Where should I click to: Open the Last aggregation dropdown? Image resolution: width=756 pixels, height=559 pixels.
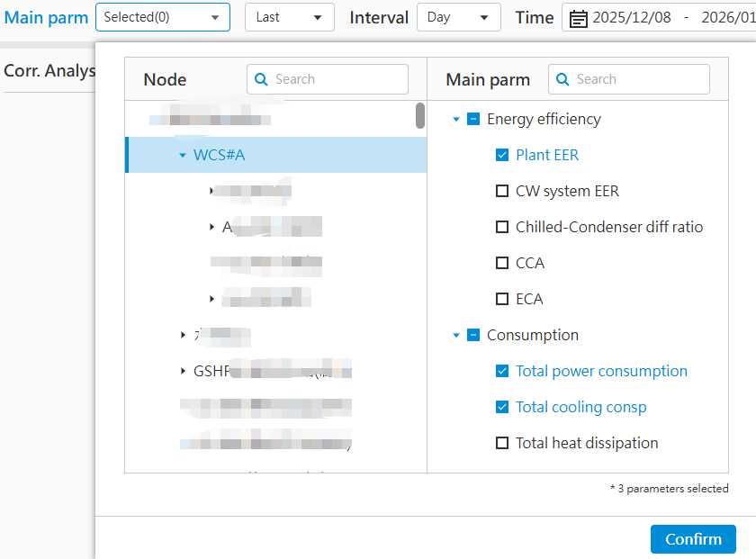(x=289, y=17)
